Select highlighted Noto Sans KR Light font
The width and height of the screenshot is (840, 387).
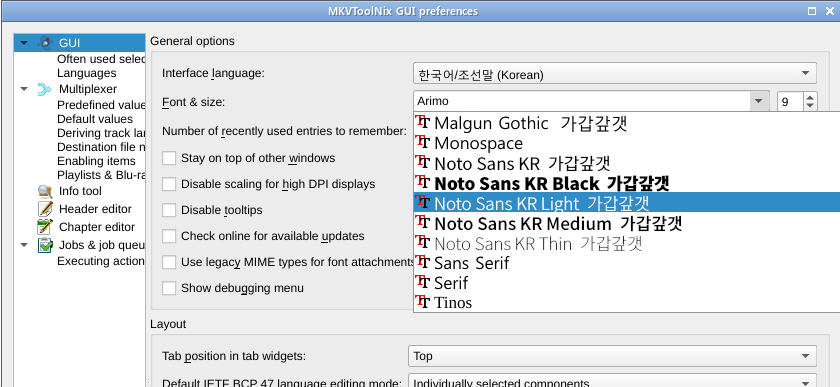point(627,202)
